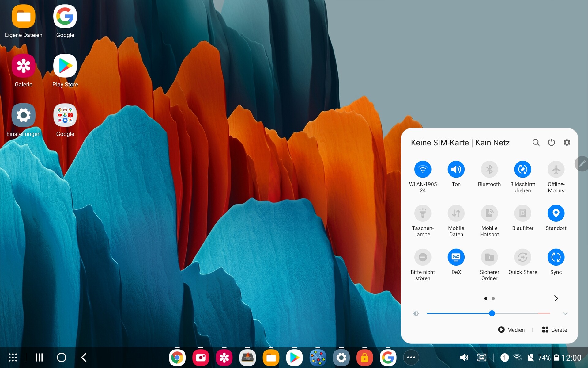588x368 pixels.
Task: Open the Geräte controls
Action: point(555,329)
